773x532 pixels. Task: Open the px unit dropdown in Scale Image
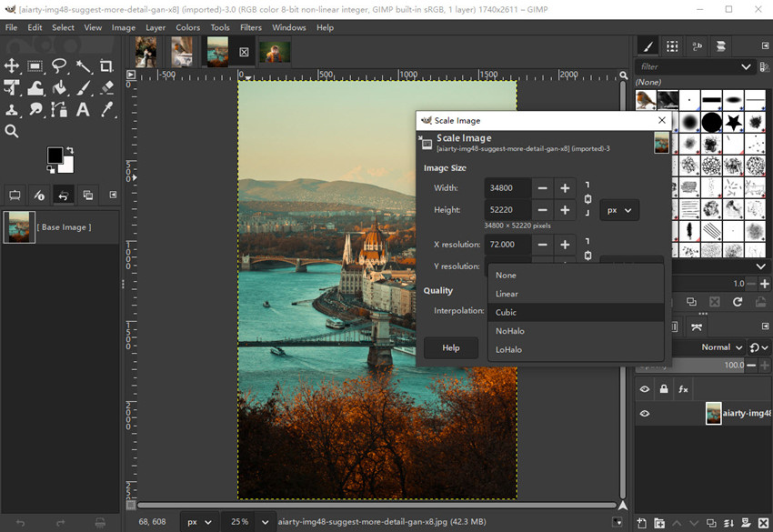click(619, 210)
